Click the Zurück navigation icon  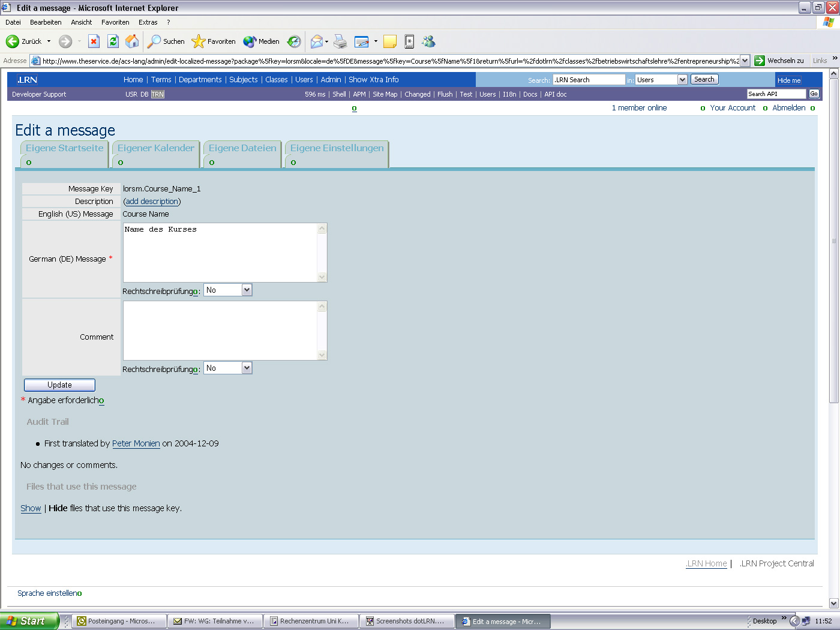click(x=13, y=41)
